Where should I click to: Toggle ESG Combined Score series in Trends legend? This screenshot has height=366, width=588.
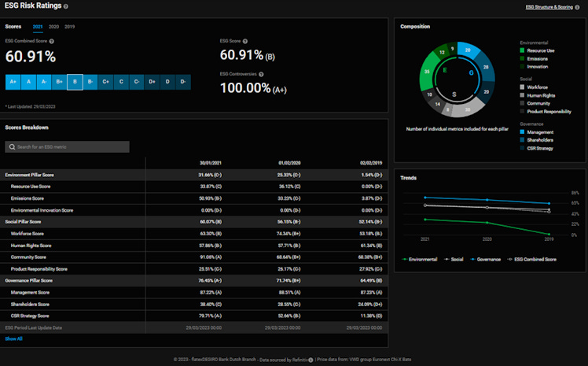tap(531, 260)
